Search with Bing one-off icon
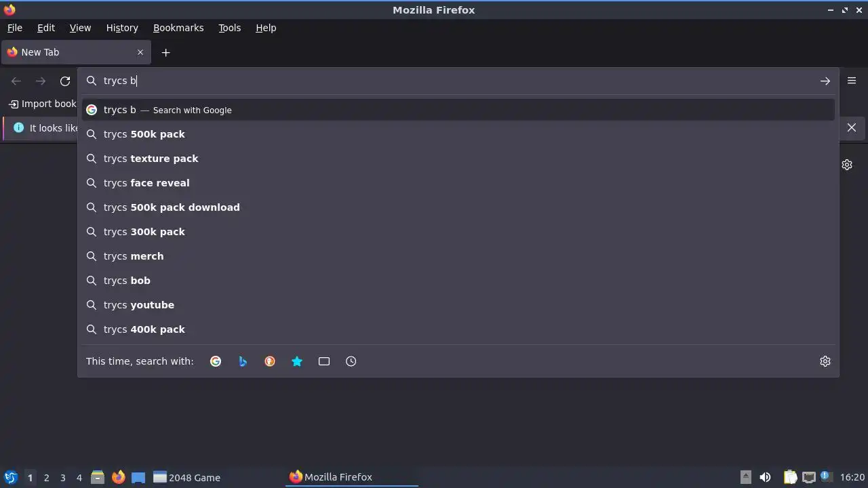868x488 pixels. (x=243, y=361)
